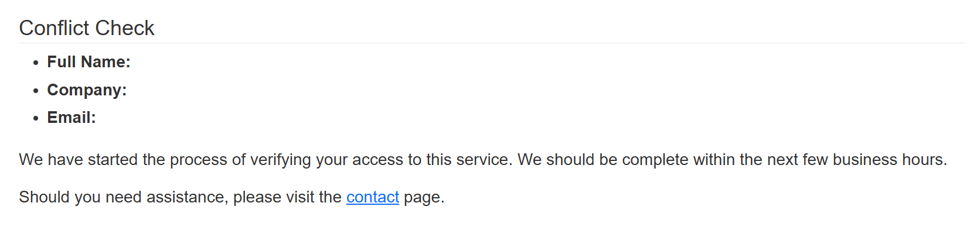This screenshot has width=980, height=237.
Task: Click the word 'Conflict' in the heading
Action: click(x=54, y=28)
